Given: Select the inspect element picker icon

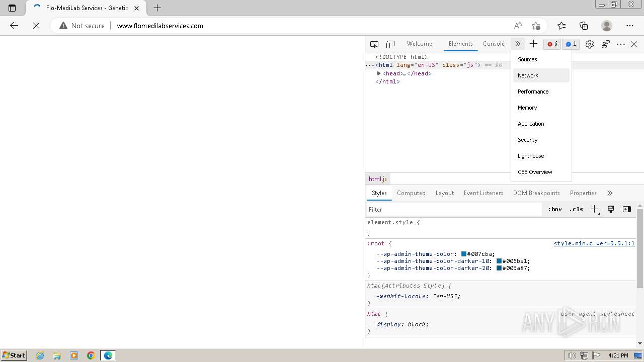Looking at the screenshot, I should [x=374, y=44].
